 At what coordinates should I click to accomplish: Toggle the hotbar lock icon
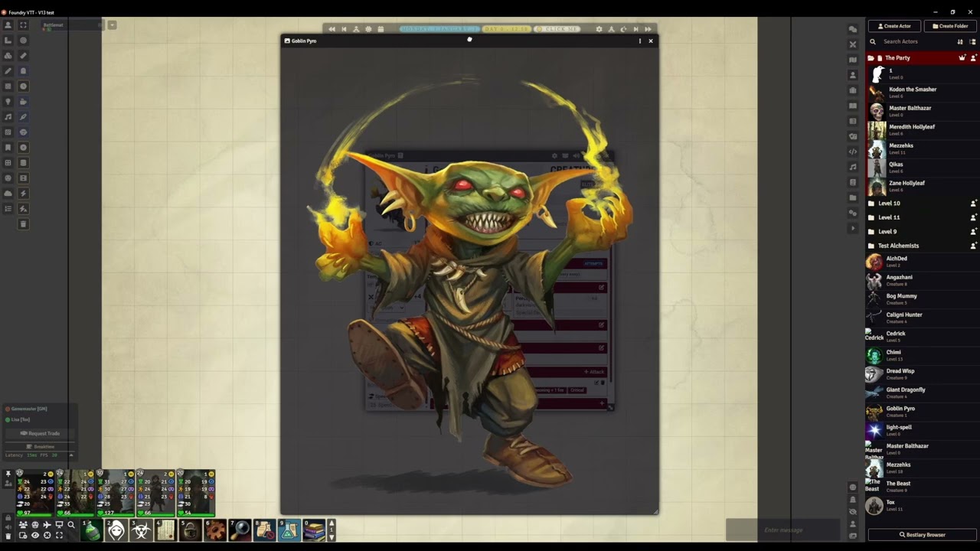[x=8, y=517]
